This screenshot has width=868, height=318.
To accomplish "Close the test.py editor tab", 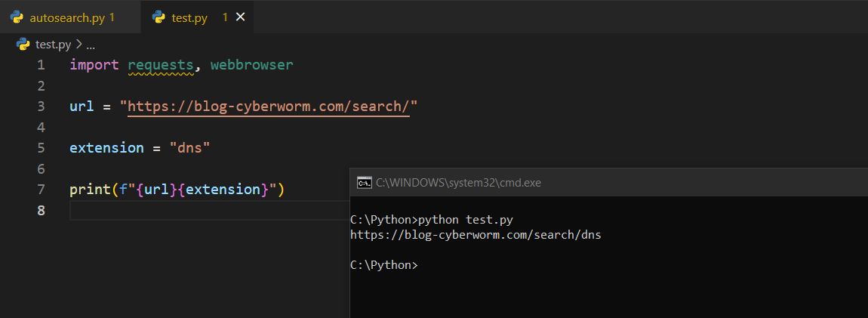I will (x=241, y=17).
